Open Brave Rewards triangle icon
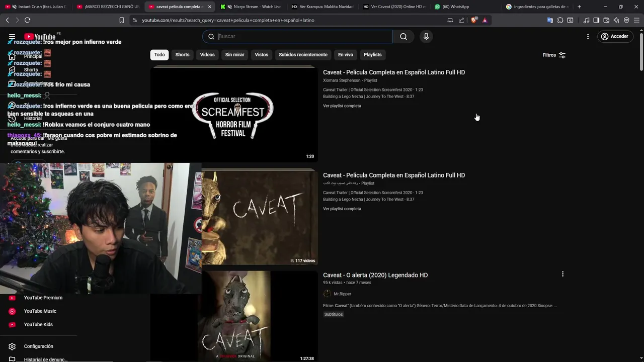The height and width of the screenshot is (362, 644). (485, 20)
